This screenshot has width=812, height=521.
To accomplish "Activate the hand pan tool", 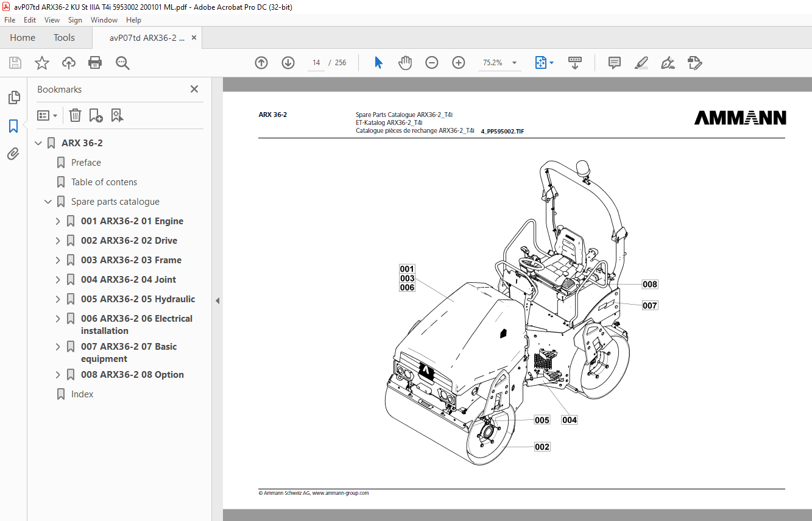I will pos(405,63).
